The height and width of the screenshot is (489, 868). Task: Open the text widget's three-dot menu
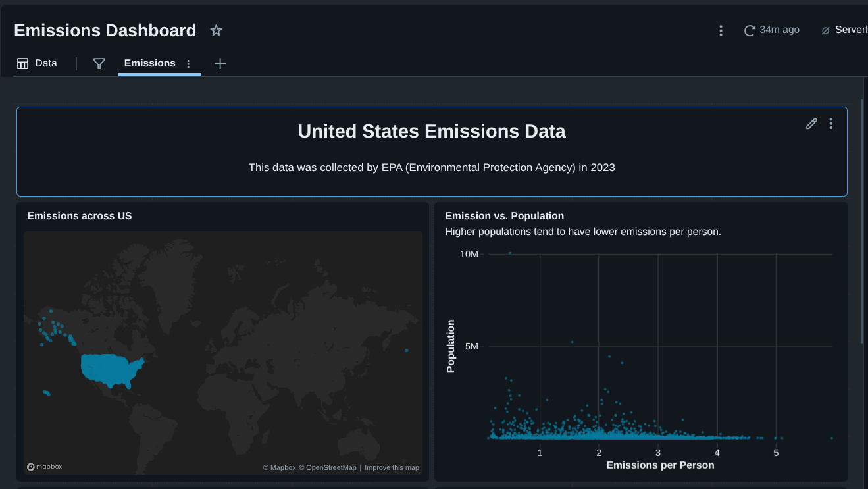[x=830, y=124]
